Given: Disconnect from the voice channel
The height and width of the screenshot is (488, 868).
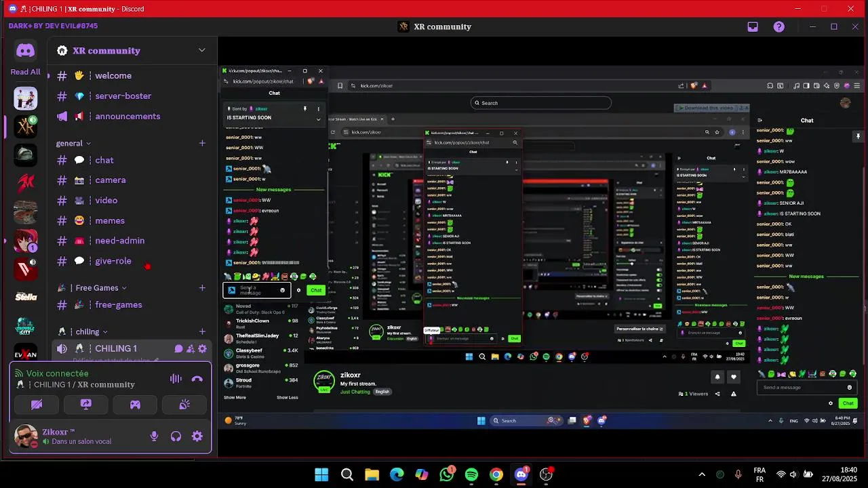Looking at the screenshot, I should point(197,379).
